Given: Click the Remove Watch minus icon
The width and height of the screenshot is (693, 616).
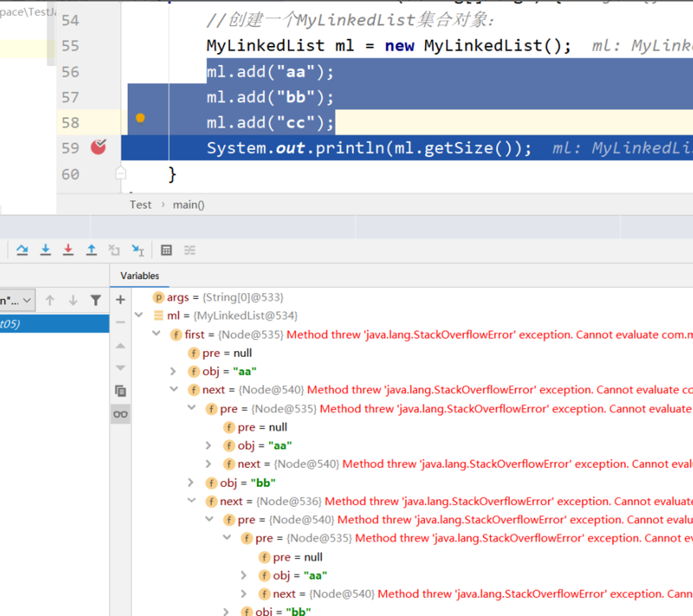Looking at the screenshot, I should pos(120,322).
